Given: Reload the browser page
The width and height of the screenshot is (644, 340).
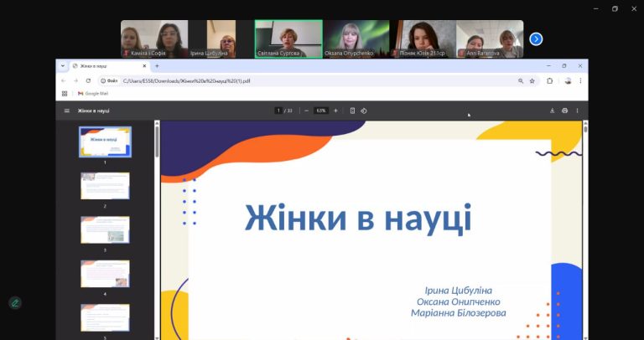Looking at the screenshot, I should coord(88,81).
